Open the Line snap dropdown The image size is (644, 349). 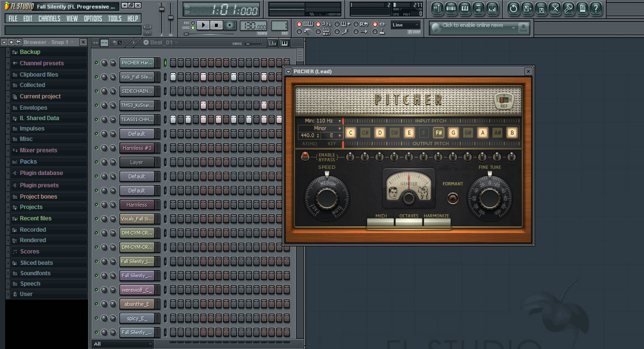click(x=406, y=25)
